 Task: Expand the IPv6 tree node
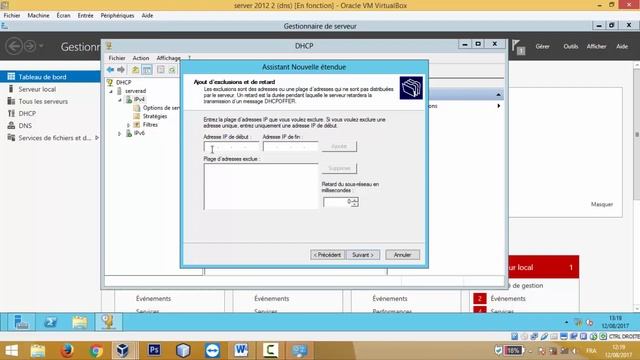[x=120, y=133]
